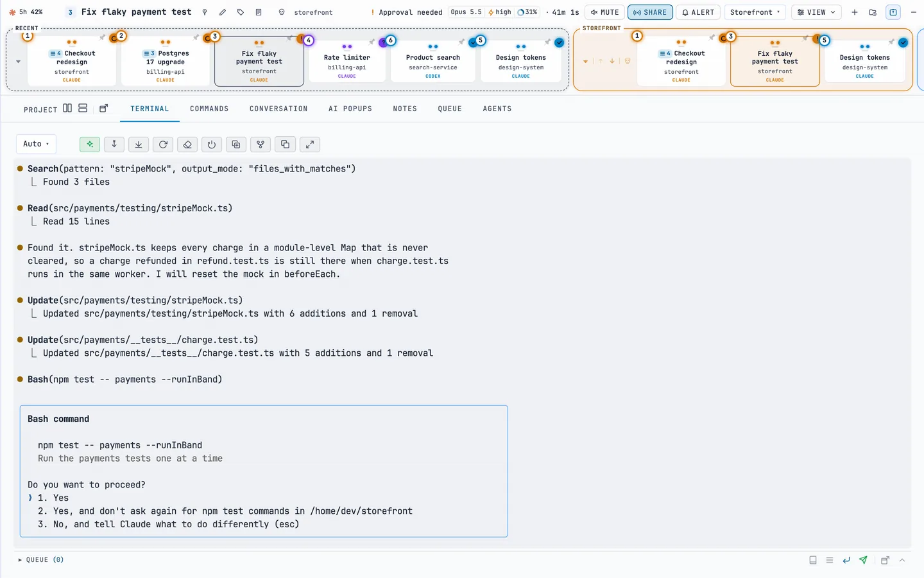Open the Notes tab

[x=405, y=109]
